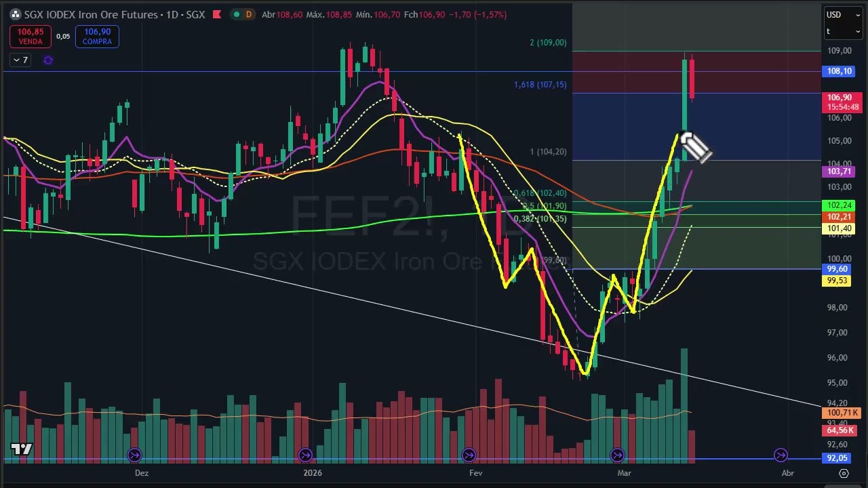Image resolution: width=868 pixels, height=488 pixels.
Task: Click the 109,00 price scale label
Action: (x=839, y=51)
